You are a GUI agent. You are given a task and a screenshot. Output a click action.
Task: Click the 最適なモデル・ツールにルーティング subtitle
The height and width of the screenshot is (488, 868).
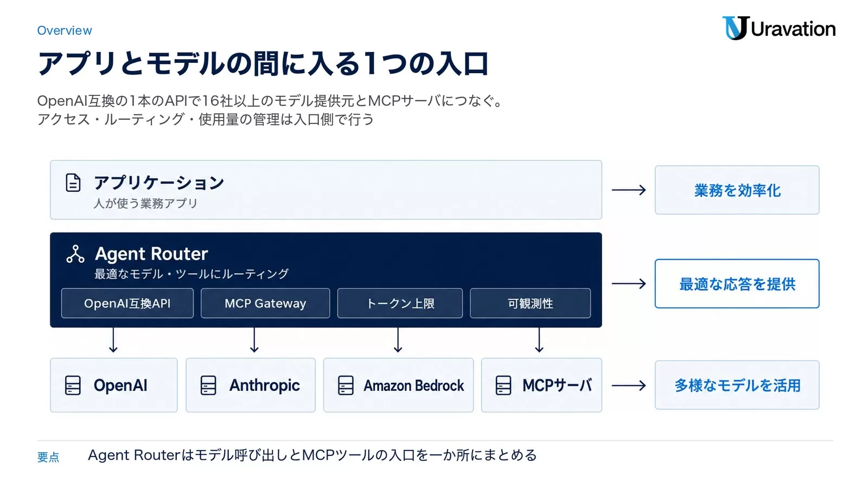coord(192,274)
